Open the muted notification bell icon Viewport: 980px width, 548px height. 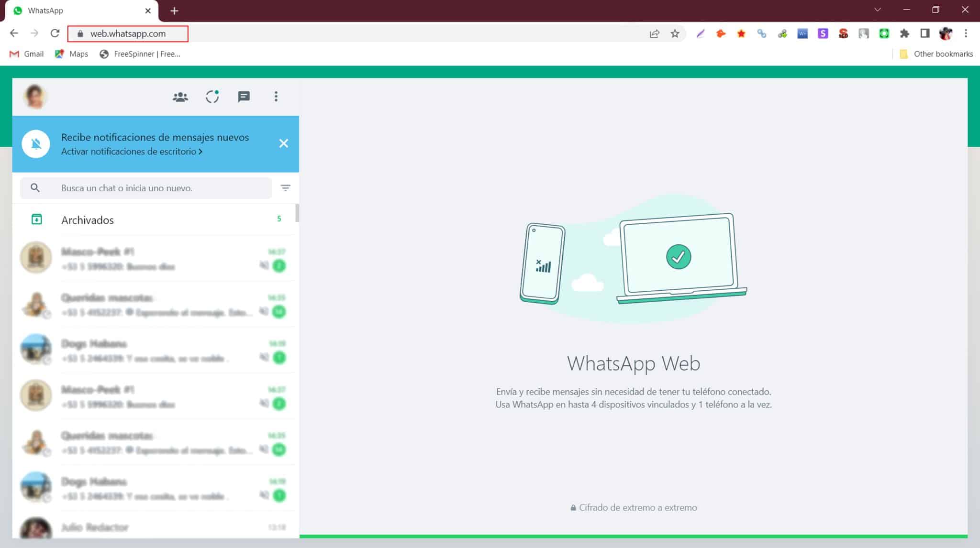click(x=36, y=143)
